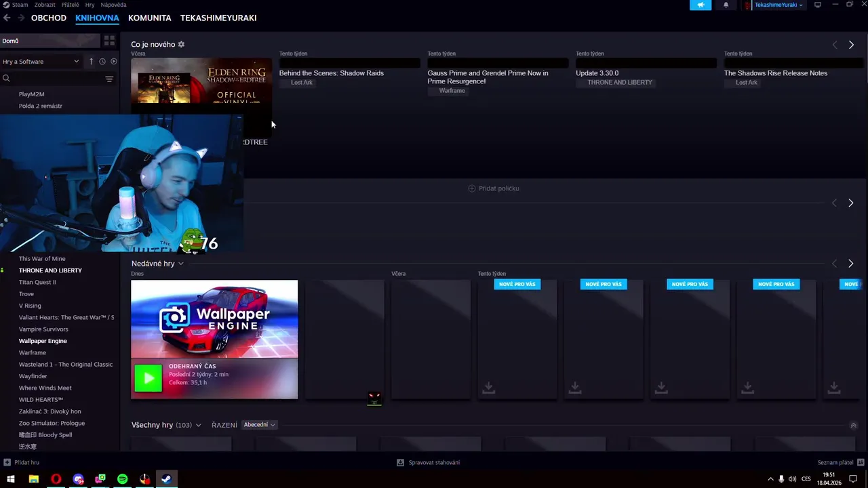Open 'Seznam přátel' friends list
This screenshot has height=488, width=868.
[x=840, y=462]
